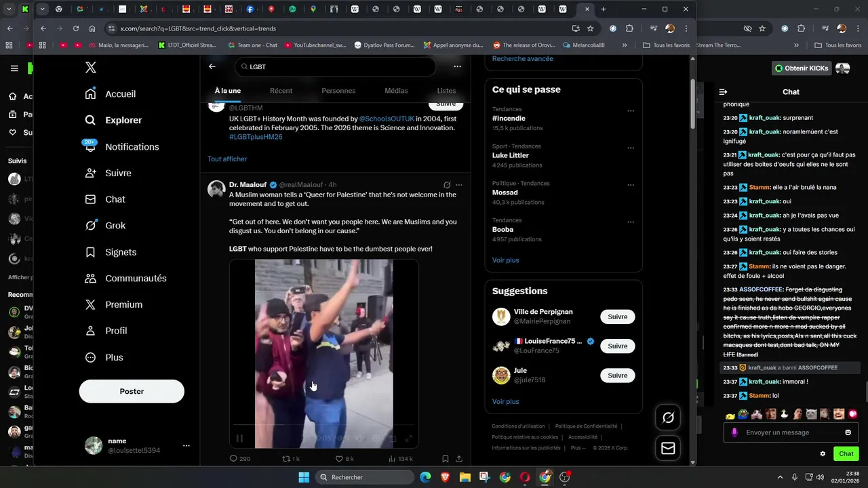This screenshot has height=488, width=868.
Task: Open account options next to @louisettel5394
Action: point(186,445)
